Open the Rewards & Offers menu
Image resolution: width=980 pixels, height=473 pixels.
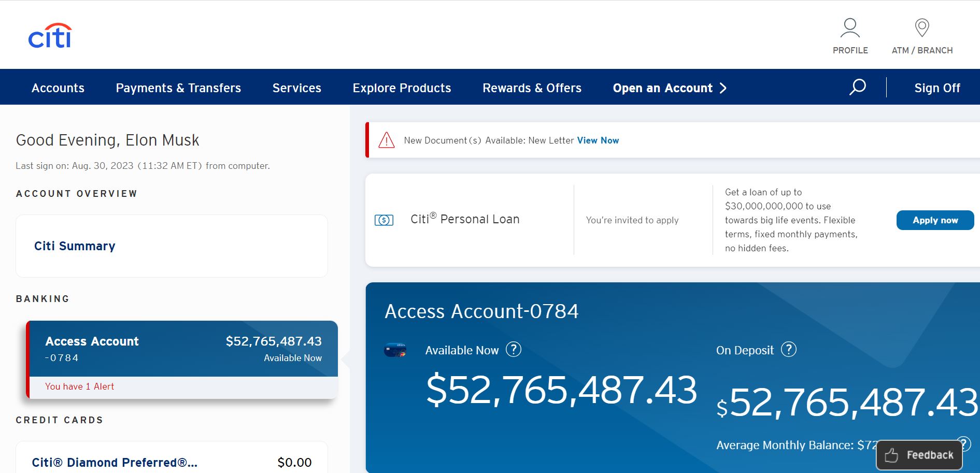pyautogui.click(x=532, y=88)
